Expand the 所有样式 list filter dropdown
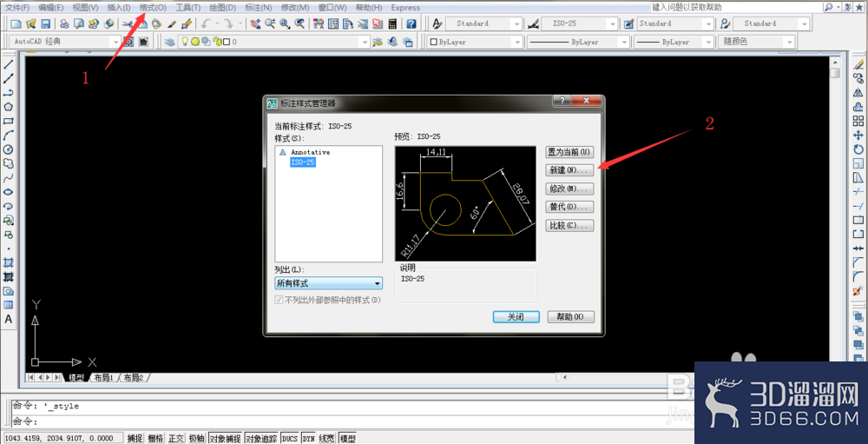 point(329,283)
